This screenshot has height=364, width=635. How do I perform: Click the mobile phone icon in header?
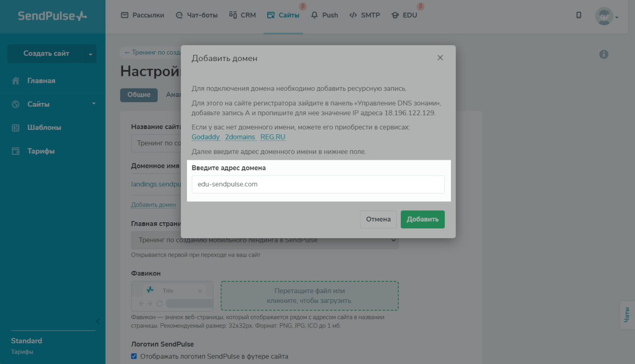click(579, 15)
